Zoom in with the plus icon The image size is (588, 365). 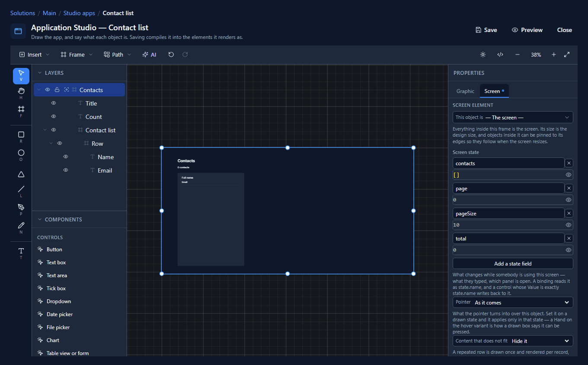click(554, 54)
